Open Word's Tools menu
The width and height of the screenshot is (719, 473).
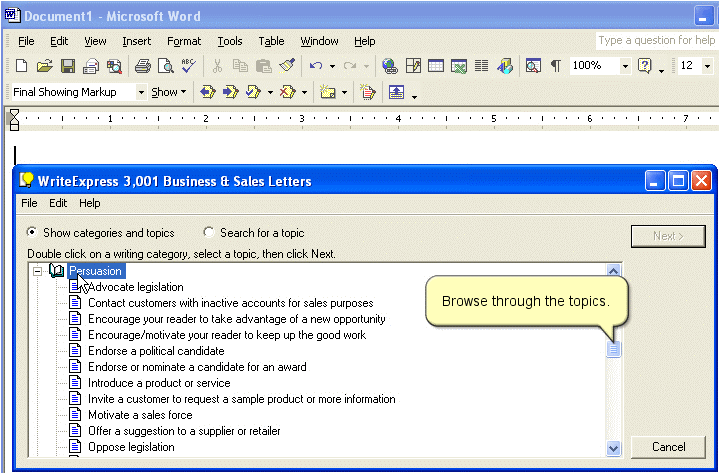230,41
